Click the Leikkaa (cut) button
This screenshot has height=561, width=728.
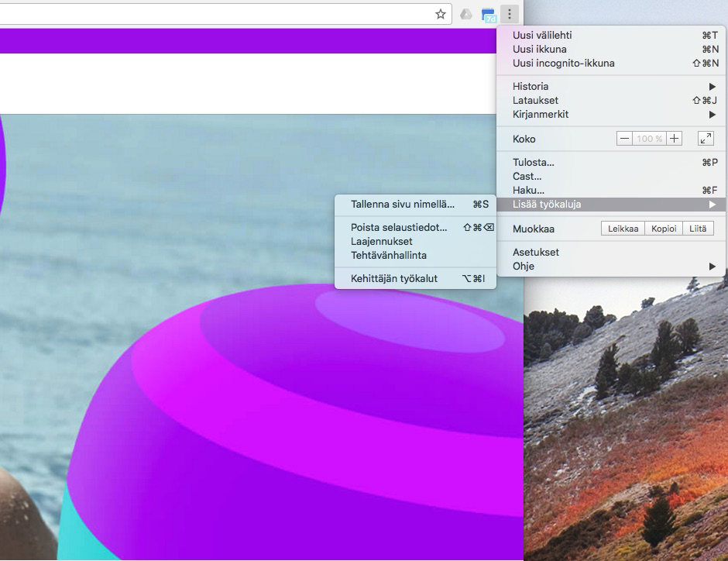(x=623, y=229)
